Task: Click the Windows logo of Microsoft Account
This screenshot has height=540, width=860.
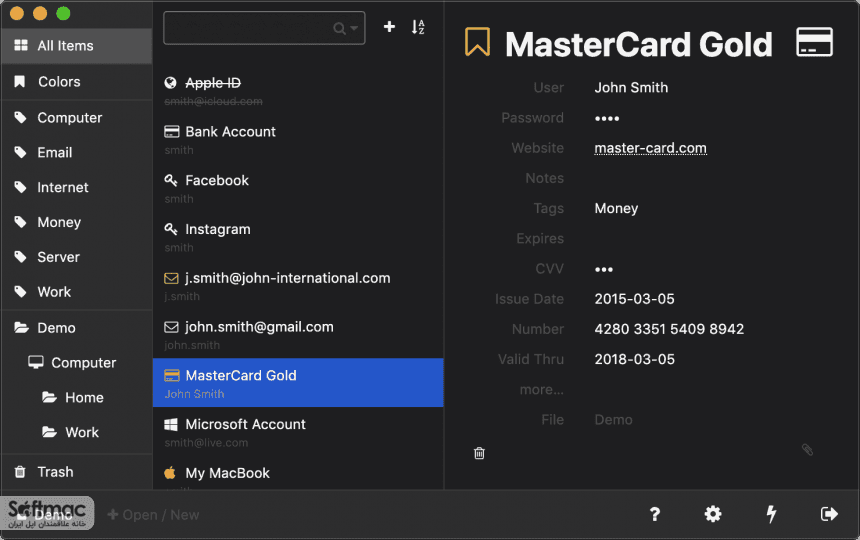Action: tap(171, 424)
